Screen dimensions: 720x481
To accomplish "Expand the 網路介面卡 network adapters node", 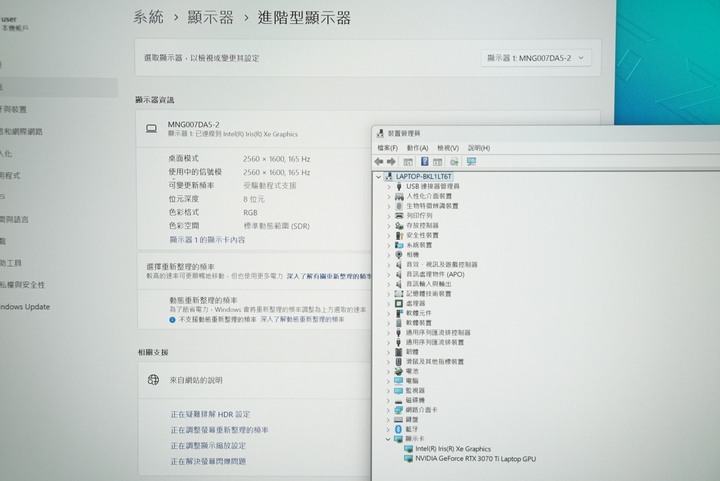I will [388, 409].
